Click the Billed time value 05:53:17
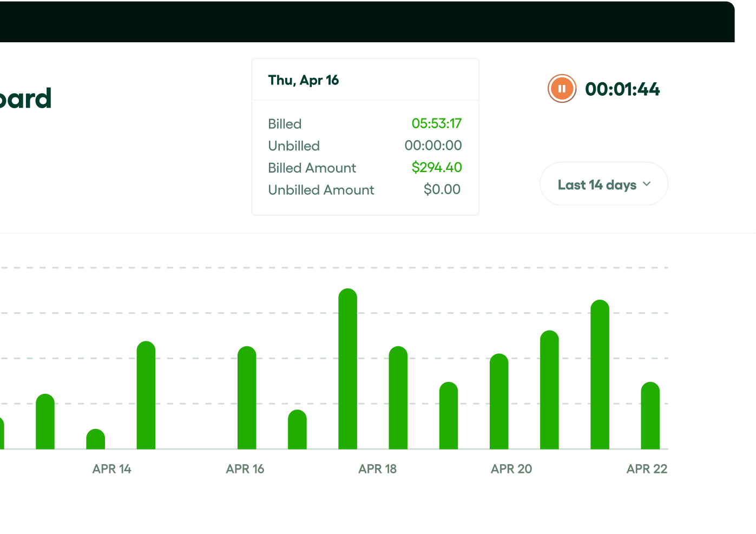Screen dimensions: 756x534 click(x=437, y=123)
